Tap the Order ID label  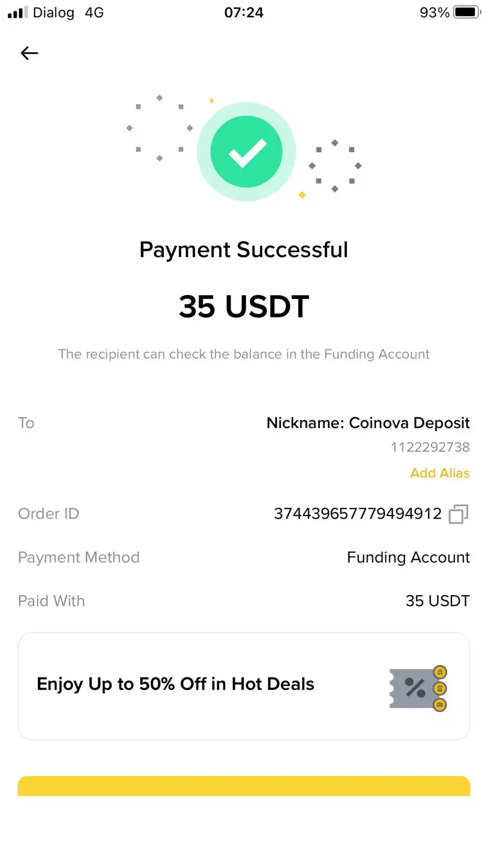coord(49,514)
